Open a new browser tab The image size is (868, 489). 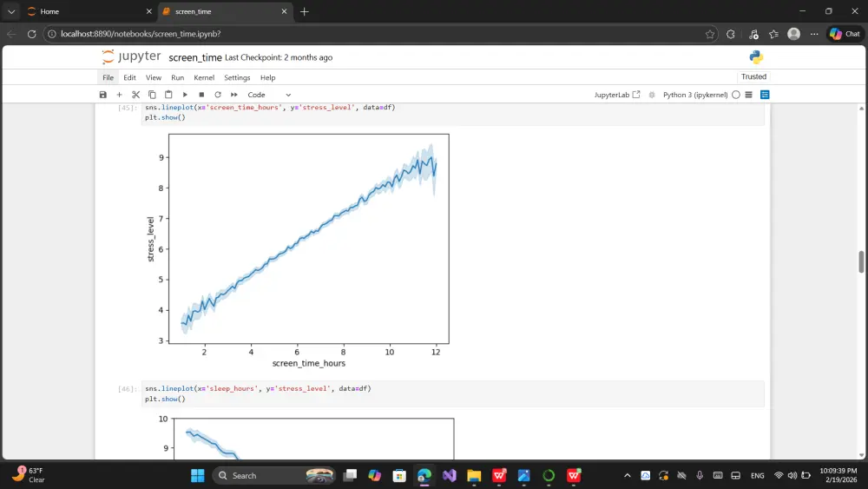coord(304,11)
